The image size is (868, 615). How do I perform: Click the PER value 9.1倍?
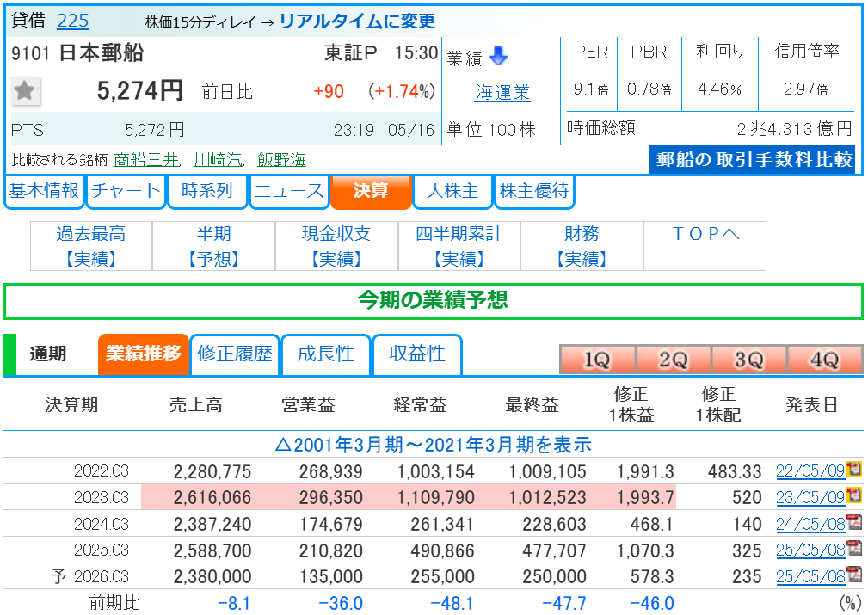(591, 89)
